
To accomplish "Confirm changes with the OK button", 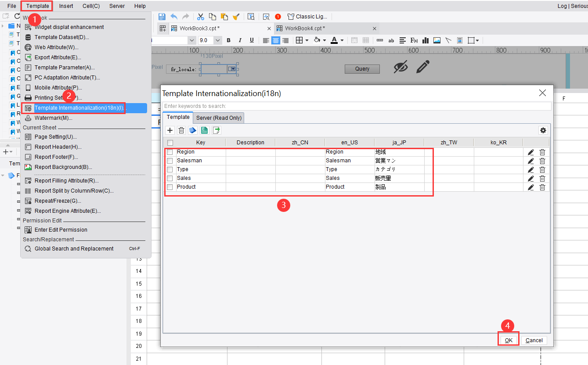I will 508,340.
